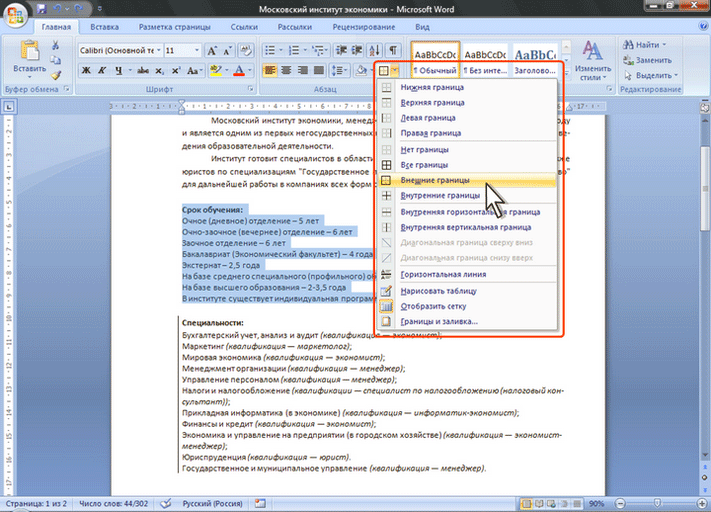Expand Find (Найти) dropdown arrow
The height and width of the screenshot is (512, 711).
click(664, 45)
